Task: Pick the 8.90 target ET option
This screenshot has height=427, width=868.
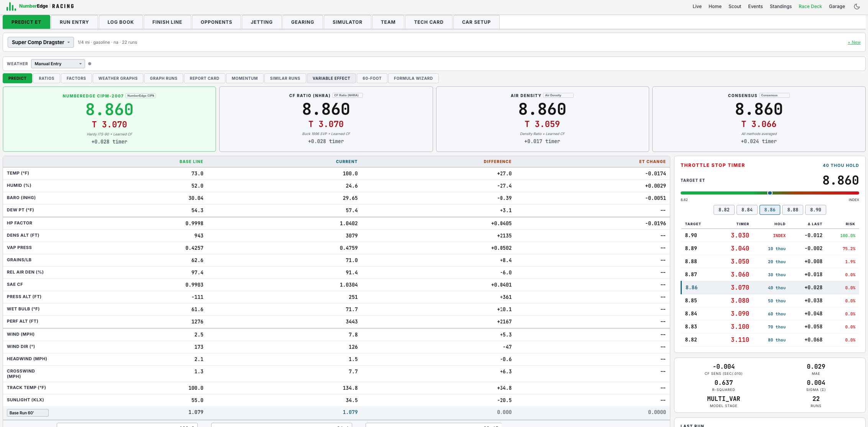Action: (815, 210)
